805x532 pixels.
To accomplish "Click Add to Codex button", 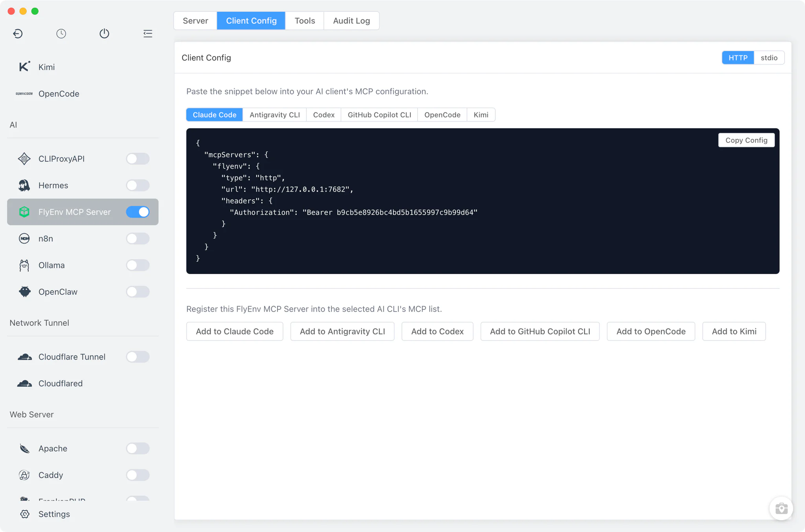I will (437, 331).
